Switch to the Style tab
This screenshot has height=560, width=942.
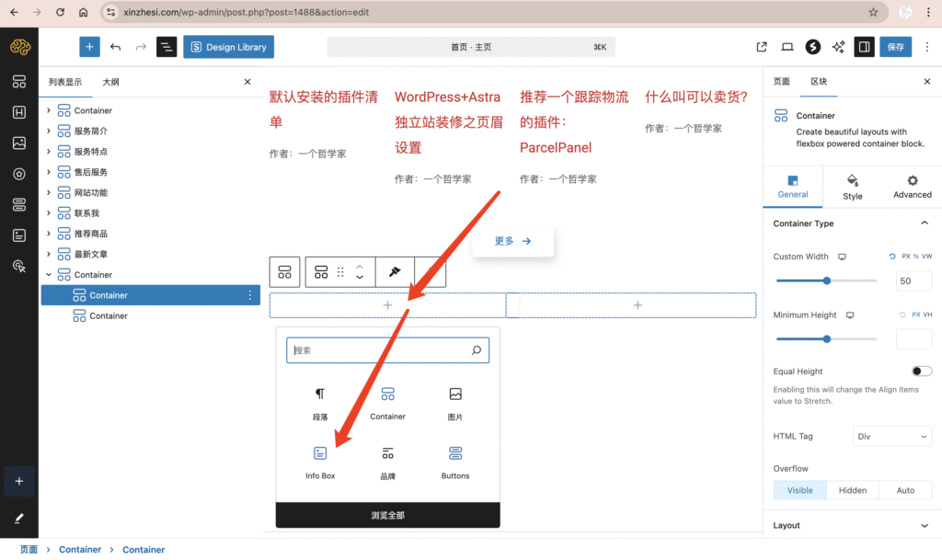(x=852, y=187)
